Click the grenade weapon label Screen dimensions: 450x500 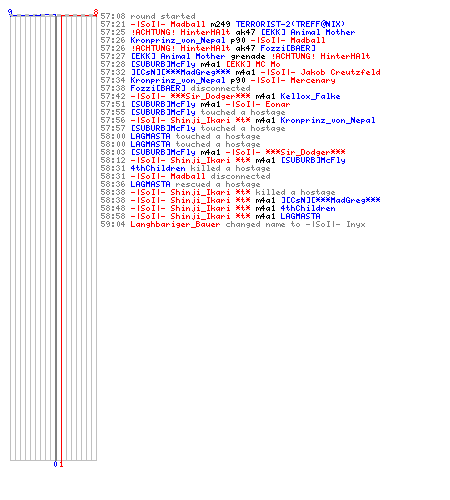click(x=248, y=56)
